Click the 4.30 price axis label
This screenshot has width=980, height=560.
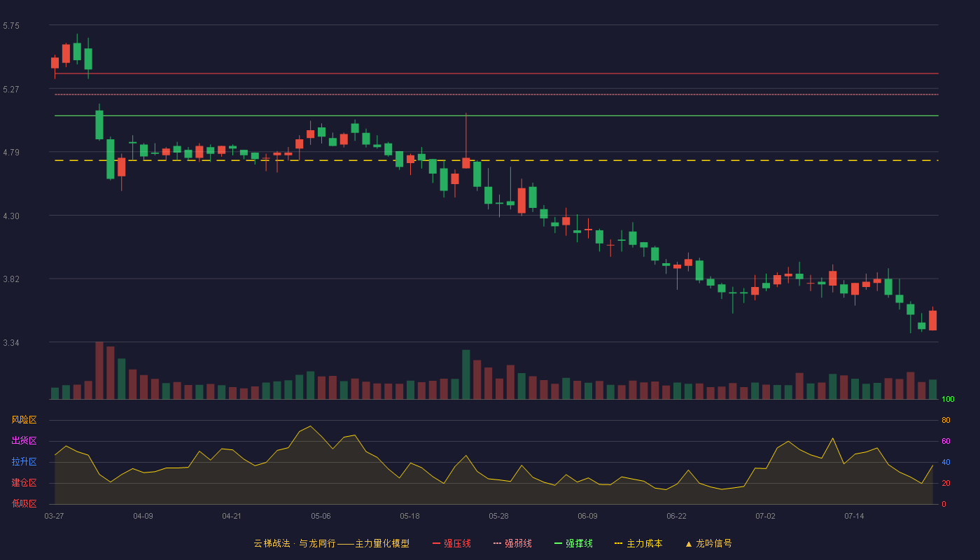(x=11, y=216)
